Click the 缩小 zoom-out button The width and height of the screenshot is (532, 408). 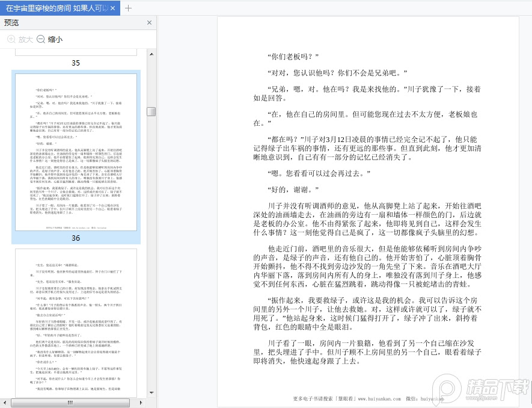[49, 39]
